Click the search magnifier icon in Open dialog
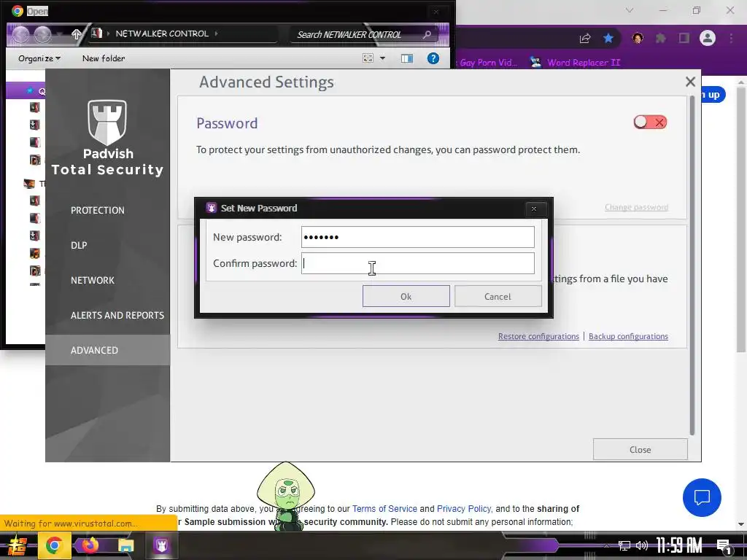The image size is (747, 560). coord(427,34)
